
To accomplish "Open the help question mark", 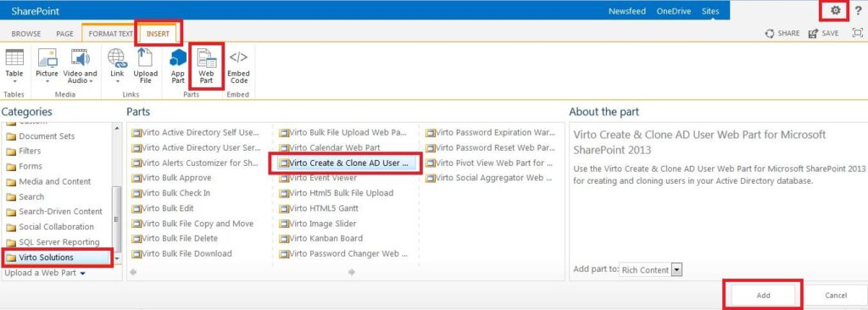I will pos(858,10).
